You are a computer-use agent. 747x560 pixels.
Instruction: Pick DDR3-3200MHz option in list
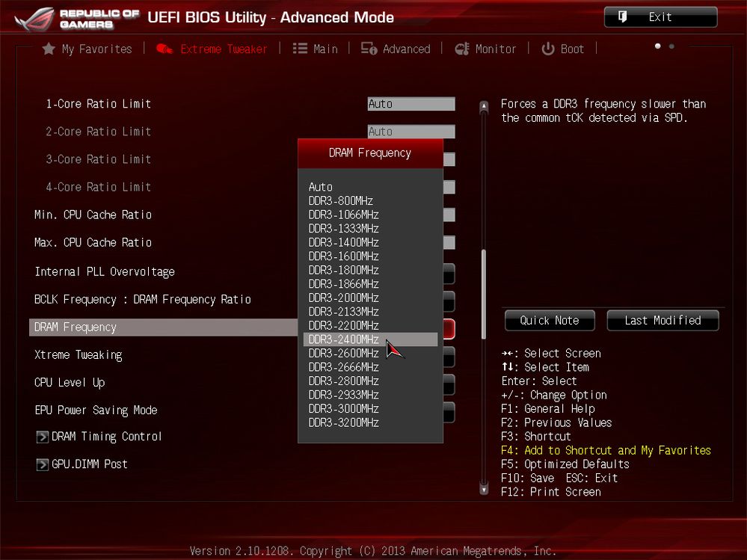click(x=344, y=422)
